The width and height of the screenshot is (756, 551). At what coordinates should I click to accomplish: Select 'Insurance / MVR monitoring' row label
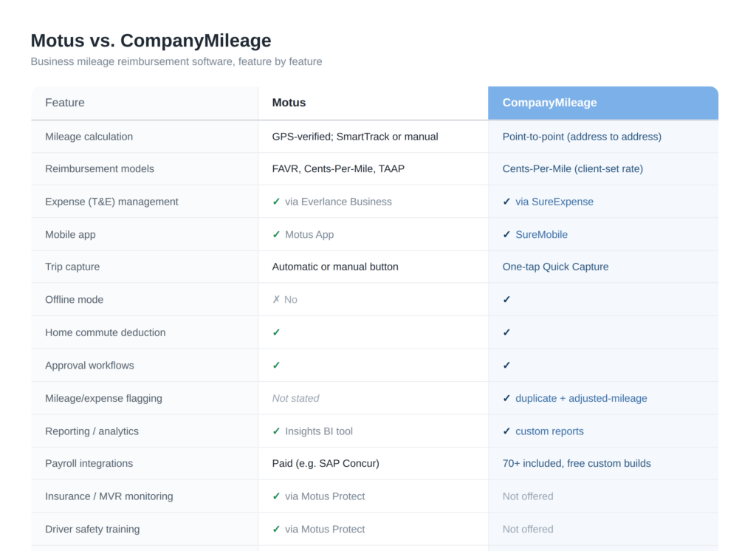109,496
